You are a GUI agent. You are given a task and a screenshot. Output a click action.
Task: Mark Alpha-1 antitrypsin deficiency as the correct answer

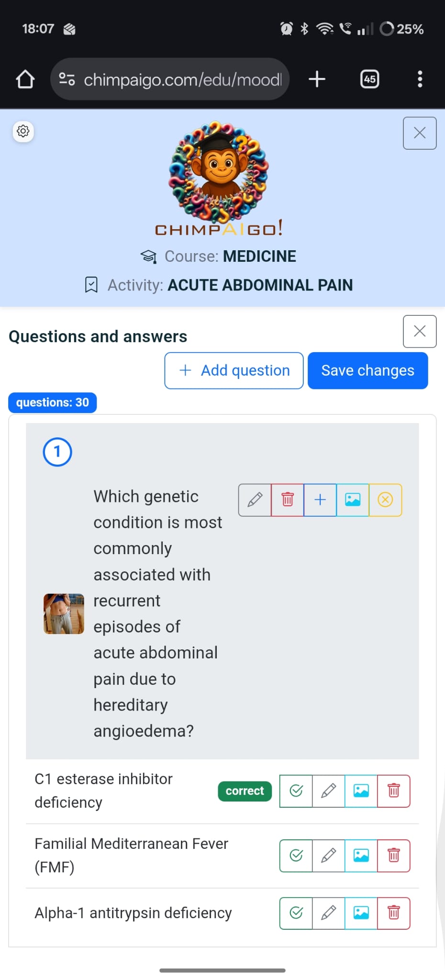(x=296, y=913)
